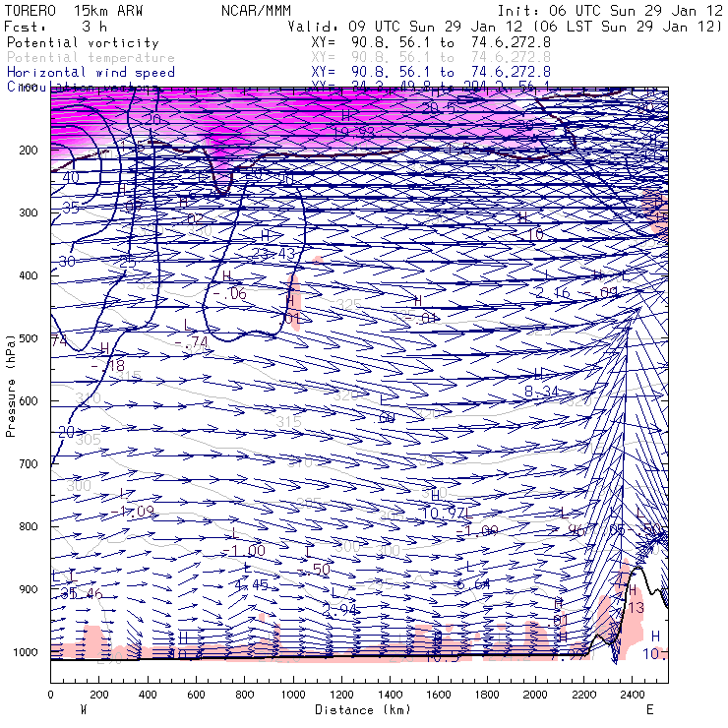Select the "Fcst: 3 h" forecast label

coord(56,27)
